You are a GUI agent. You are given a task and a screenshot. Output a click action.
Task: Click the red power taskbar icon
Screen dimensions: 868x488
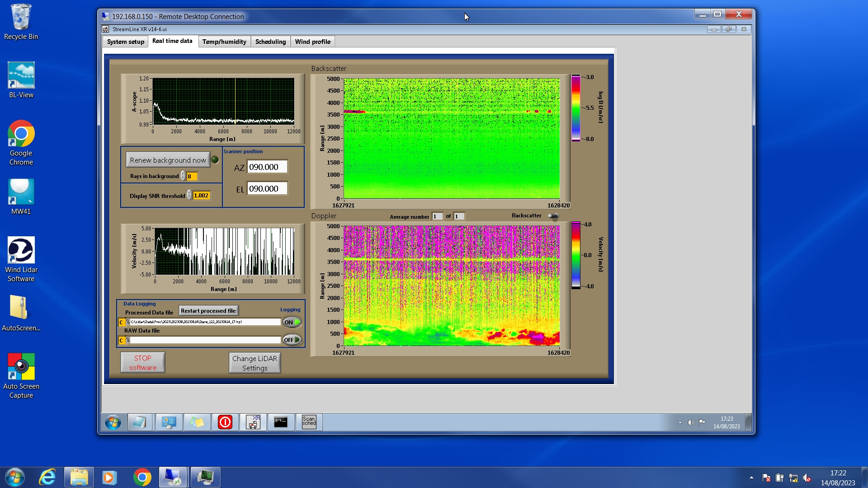[x=225, y=422]
